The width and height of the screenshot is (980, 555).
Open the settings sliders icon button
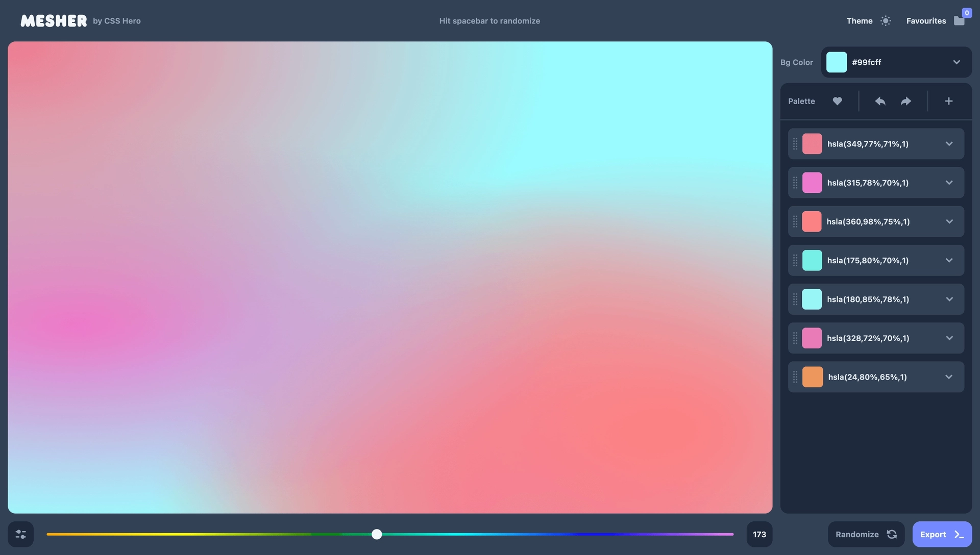(x=20, y=534)
